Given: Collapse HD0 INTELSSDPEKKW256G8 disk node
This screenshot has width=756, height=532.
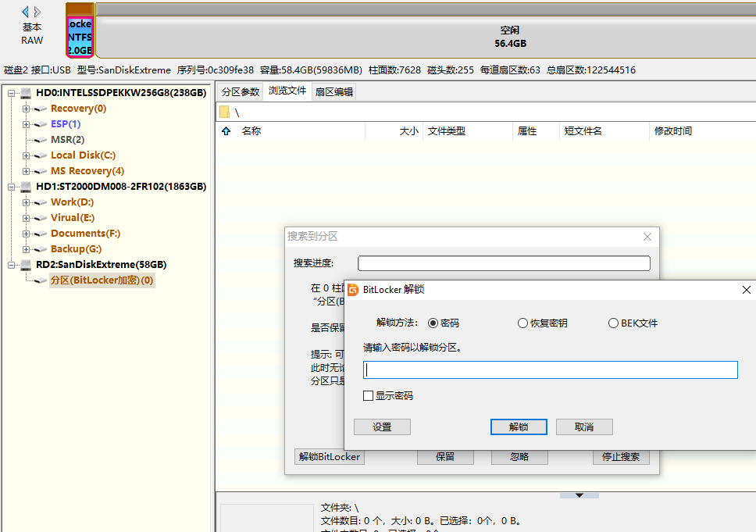Looking at the screenshot, I should click(x=11, y=93).
